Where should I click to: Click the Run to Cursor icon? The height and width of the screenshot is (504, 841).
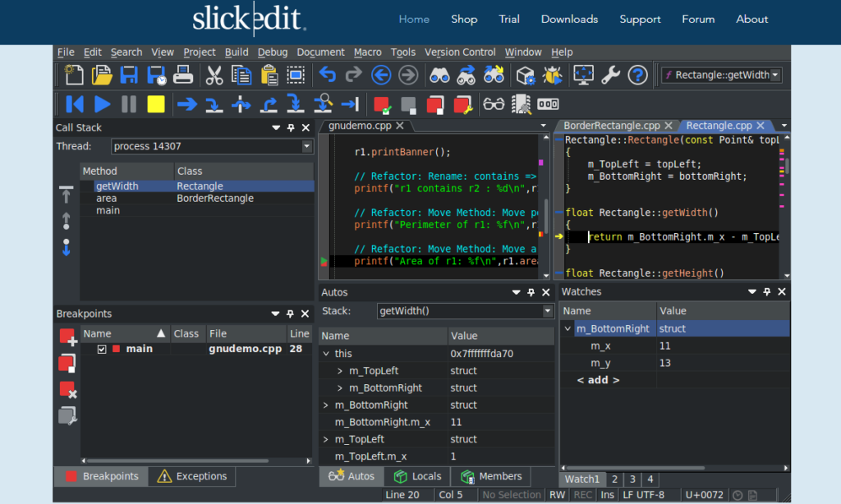click(350, 104)
